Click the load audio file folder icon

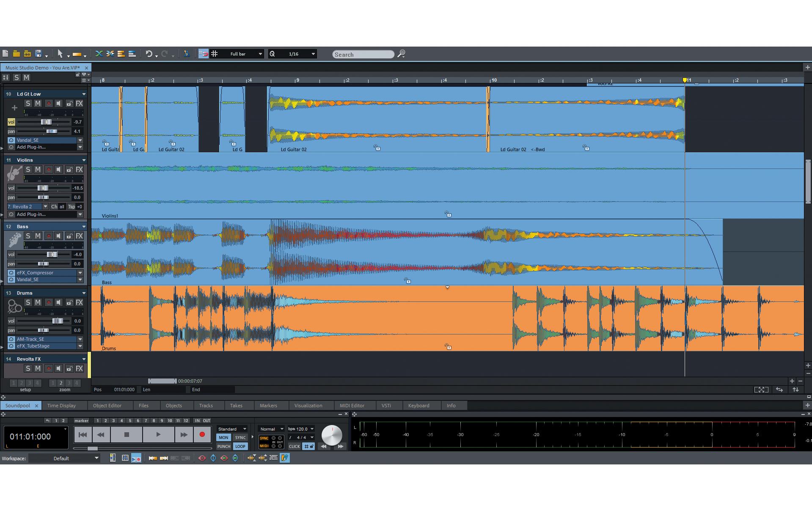pyautogui.click(x=27, y=54)
